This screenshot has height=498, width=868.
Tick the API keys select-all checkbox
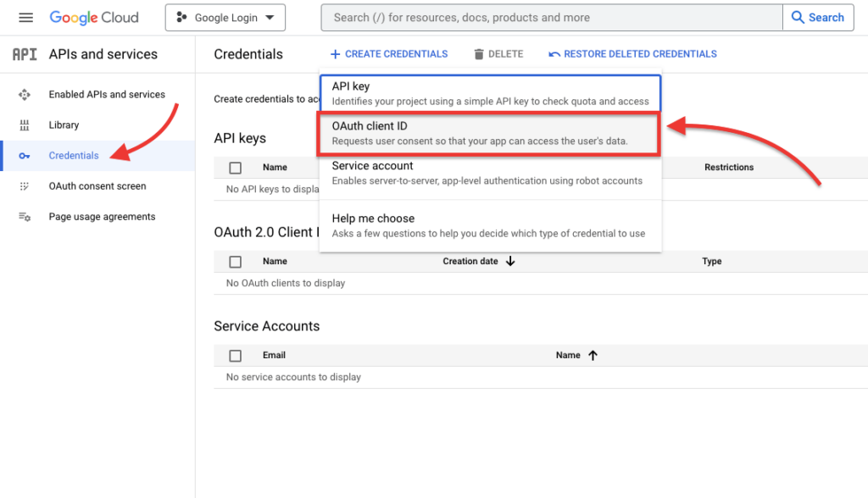[236, 168]
